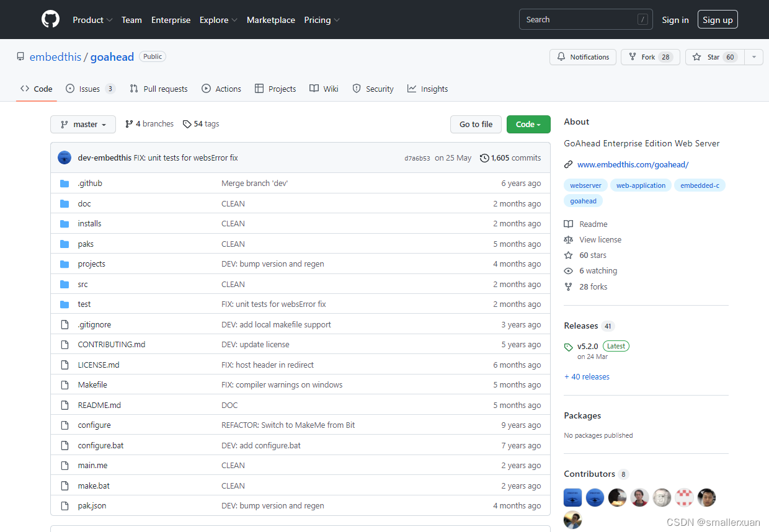Click the dev-embedthis commit author avatar

coord(64,157)
